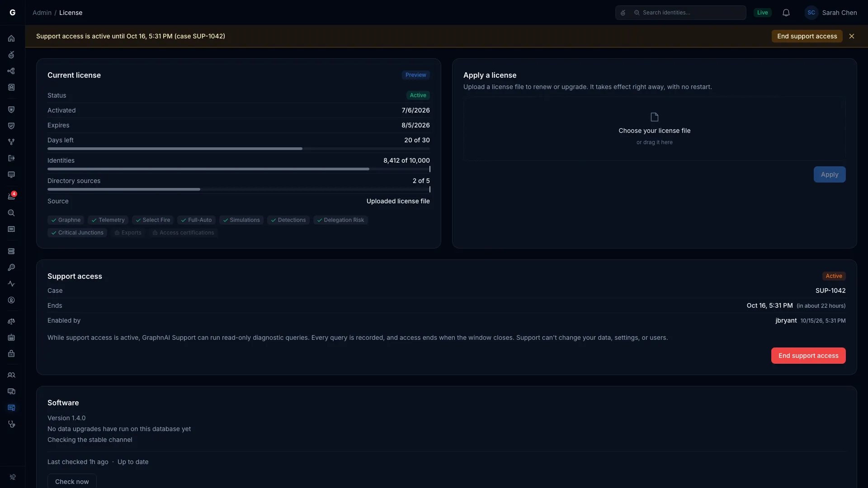Open the Sarah Chen user menu

tap(831, 13)
